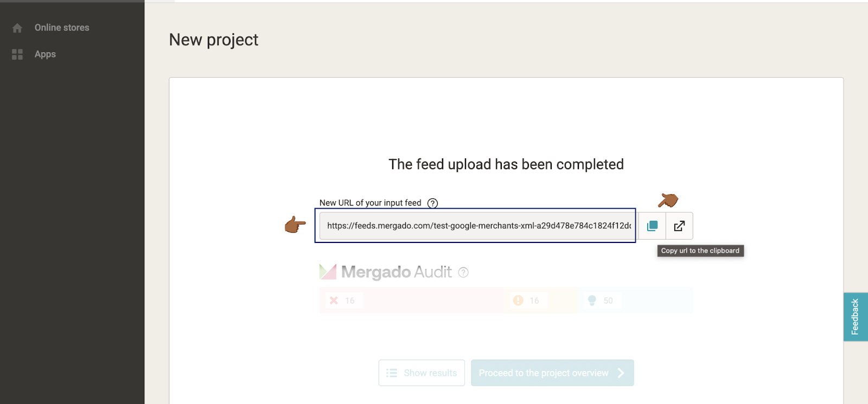Click the list icon on Show results
Screen dimensions: 868x404
click(x=392, y=373)
